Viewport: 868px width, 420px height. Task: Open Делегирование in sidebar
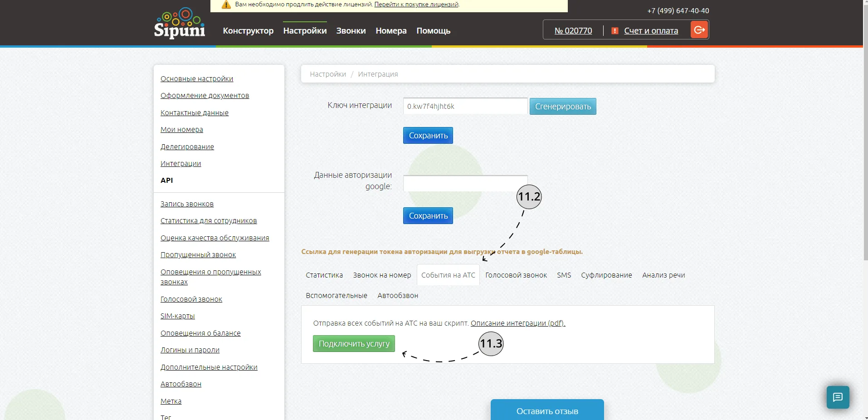click(x=187, y=147)
